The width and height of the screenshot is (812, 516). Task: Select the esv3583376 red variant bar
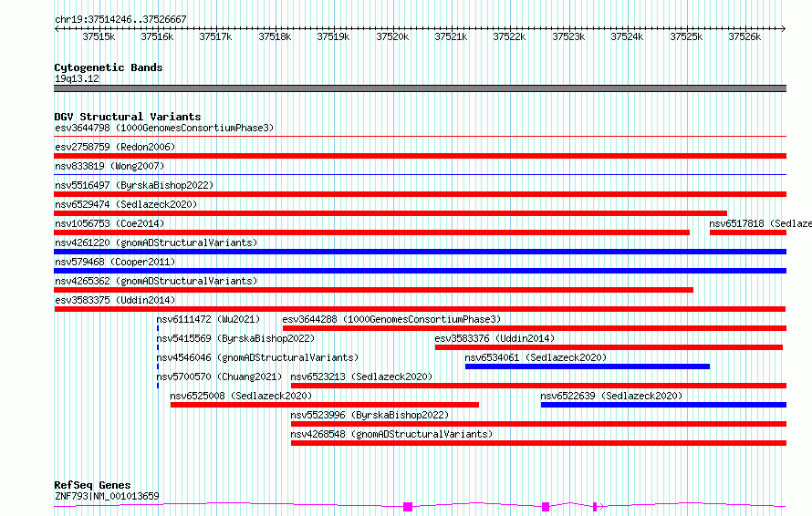(609, 347)
